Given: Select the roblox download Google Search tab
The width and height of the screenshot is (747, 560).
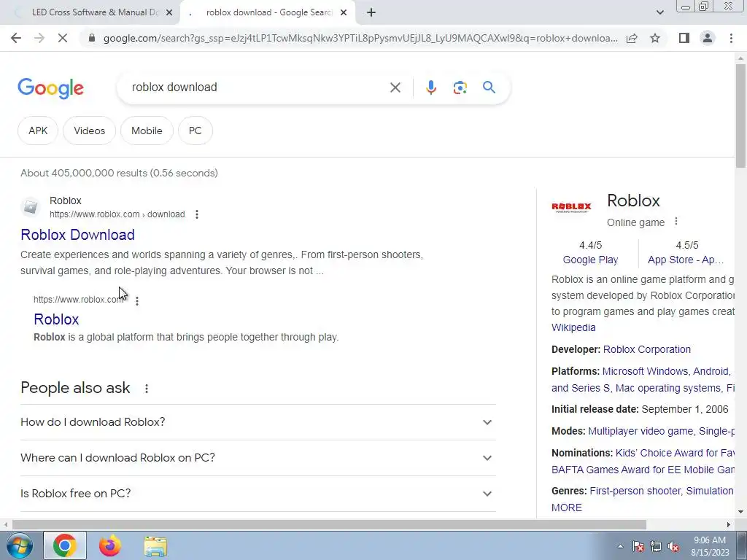Looking at the screenshot, I should point(268,12).
